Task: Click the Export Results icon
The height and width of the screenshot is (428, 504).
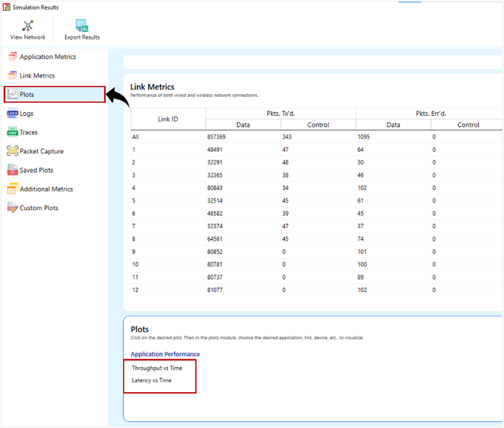Action: click(82, 26)
